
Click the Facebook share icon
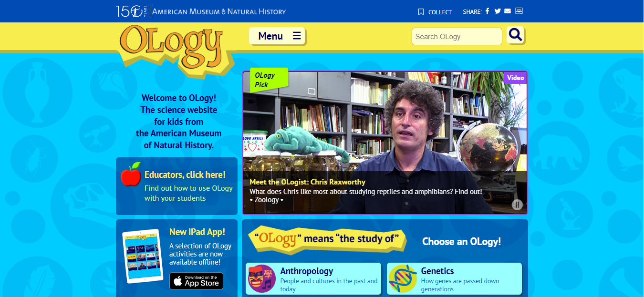click(x=488, y=11)
